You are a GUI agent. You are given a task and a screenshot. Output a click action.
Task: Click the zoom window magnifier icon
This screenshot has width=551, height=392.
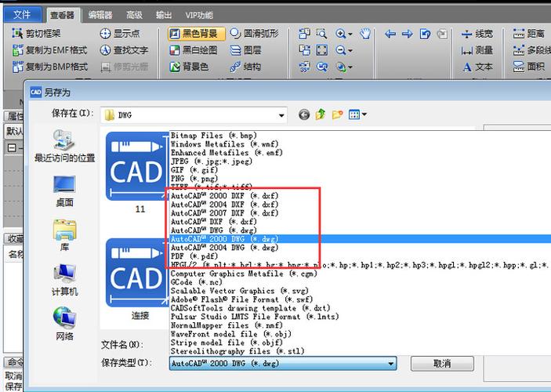[321, 34]
